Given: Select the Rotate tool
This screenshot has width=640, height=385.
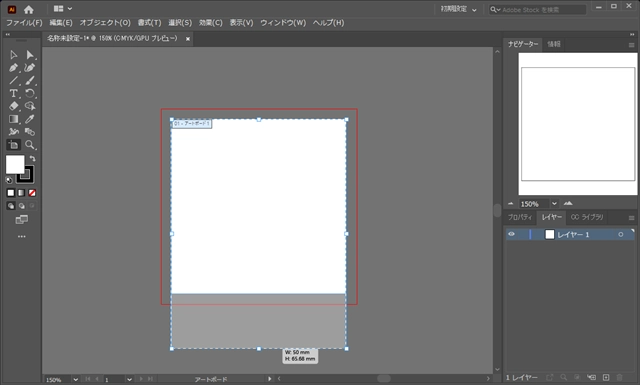Looking at the screenshot, I should tap(30, 93).
